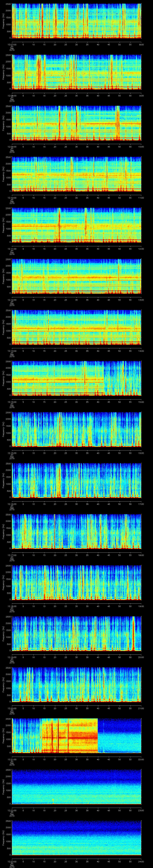Click the 16:00 end time label
This screenshot has width=153, height=868.
pos(141,453)
